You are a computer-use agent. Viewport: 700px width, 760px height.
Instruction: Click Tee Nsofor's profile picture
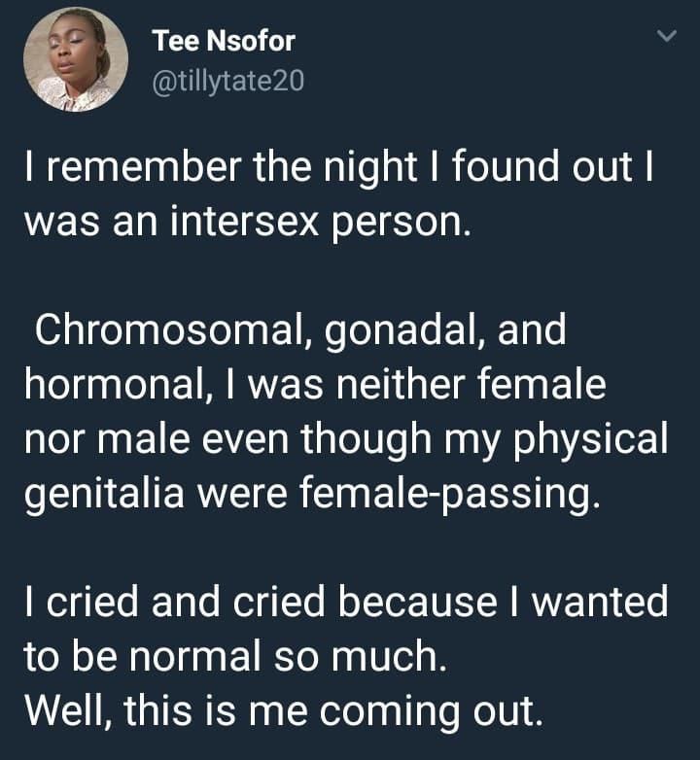tap(76, 59)
